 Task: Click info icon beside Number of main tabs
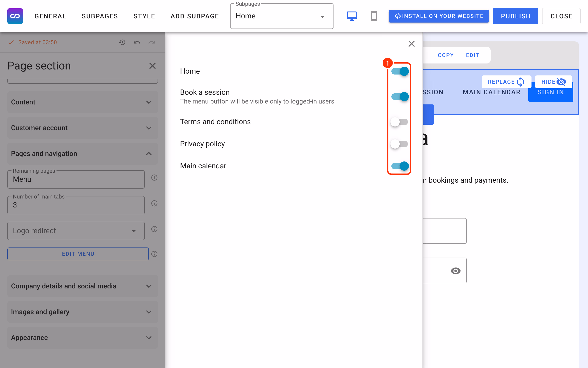tap(154, 203)
